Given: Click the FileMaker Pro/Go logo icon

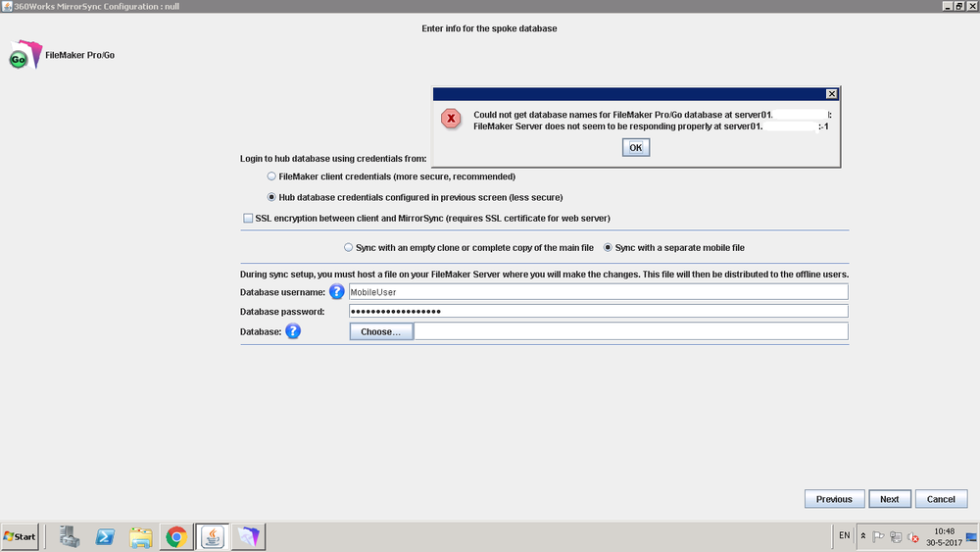Looking at the screenshot, I should point(25,56).
